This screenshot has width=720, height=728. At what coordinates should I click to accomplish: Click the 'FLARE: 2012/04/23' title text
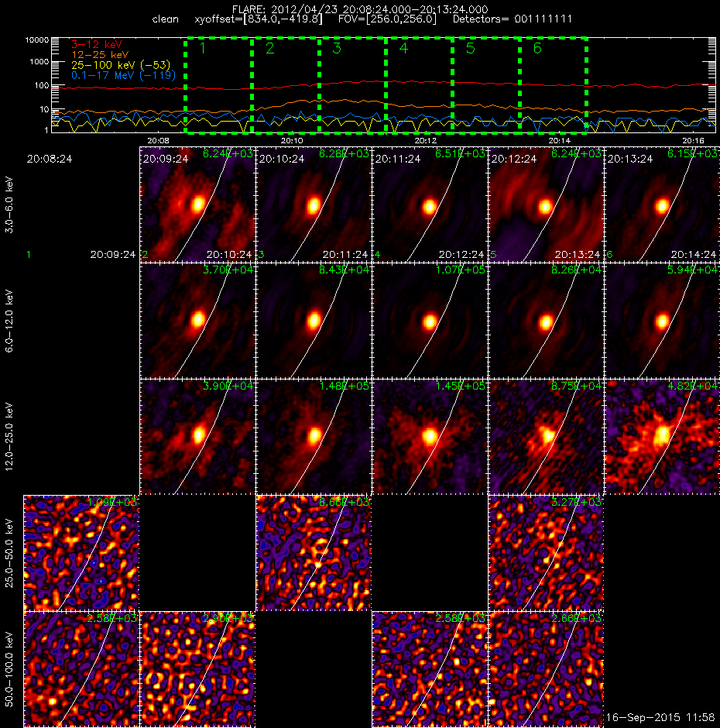[x=286, y=9]
